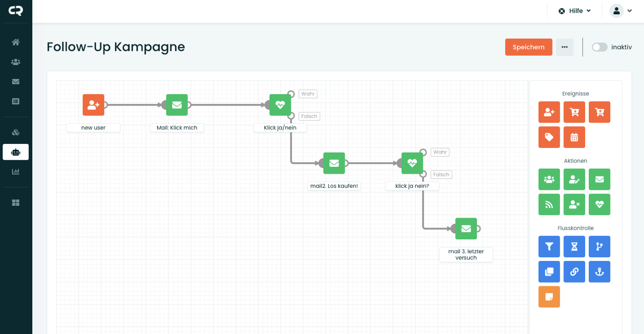Open the home page from sidebar
The image size is (644, 334).
click(x=16, y=42)
